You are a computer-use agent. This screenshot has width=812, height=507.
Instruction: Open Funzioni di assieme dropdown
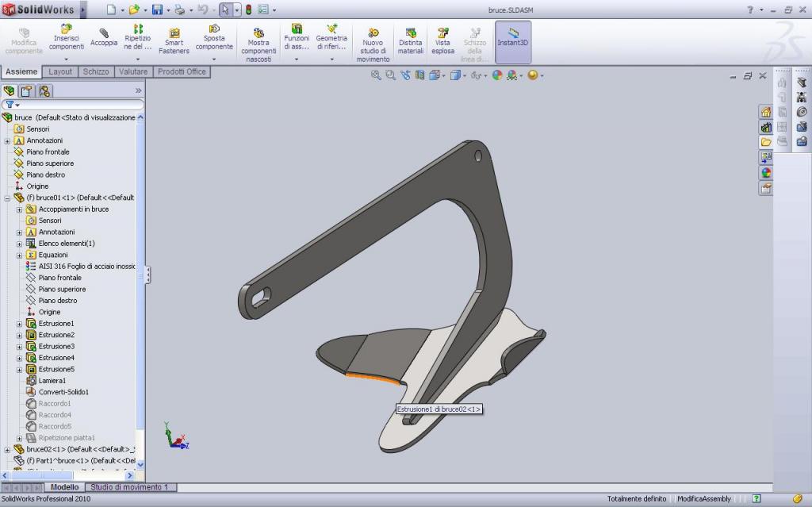click(297, 59)
